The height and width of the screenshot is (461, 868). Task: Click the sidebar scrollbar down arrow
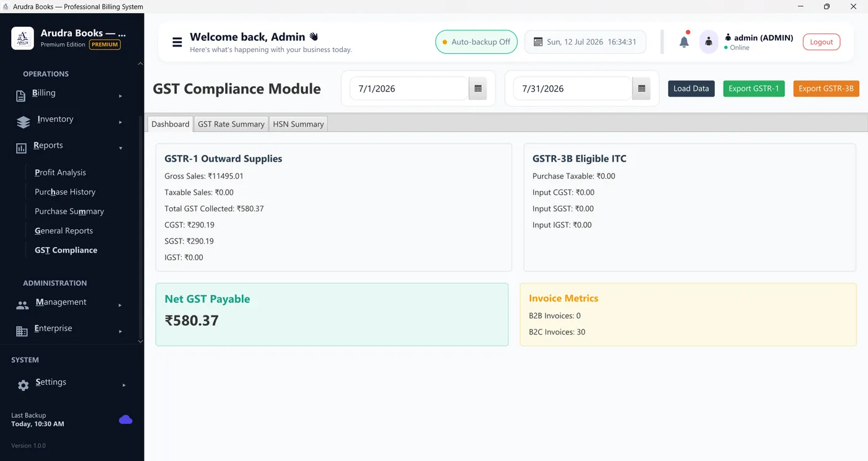[x=140, y=341]
